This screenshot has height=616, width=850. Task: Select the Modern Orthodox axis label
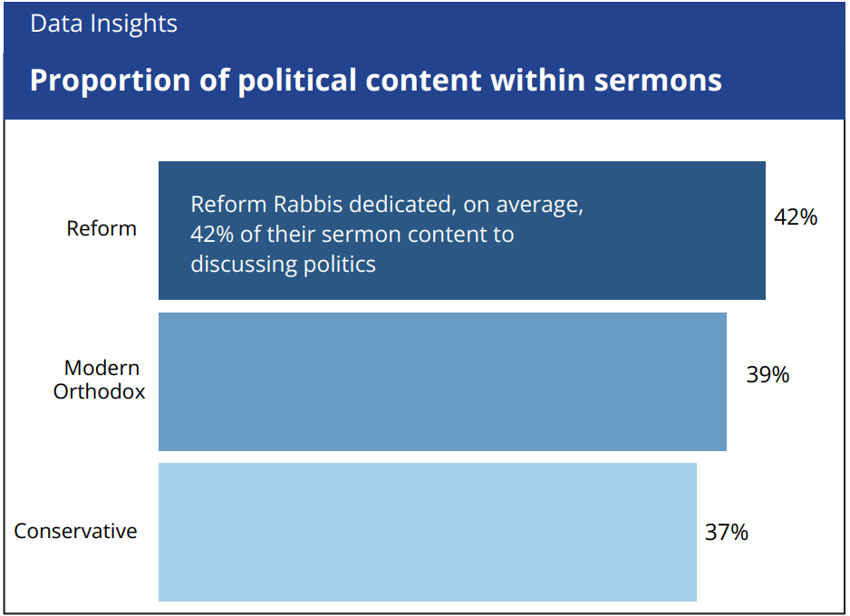tap(99, 380)
